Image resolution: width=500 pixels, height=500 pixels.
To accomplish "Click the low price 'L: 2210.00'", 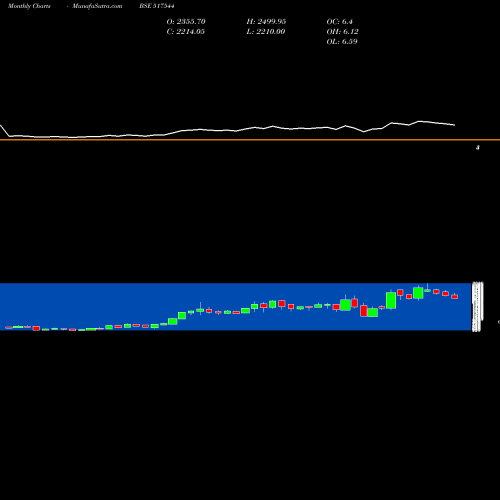I will click(x=266, y=31).
